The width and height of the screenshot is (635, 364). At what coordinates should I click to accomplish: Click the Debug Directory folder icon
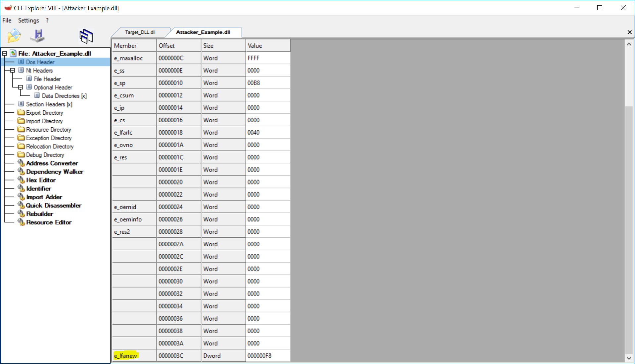click(21, 154)
